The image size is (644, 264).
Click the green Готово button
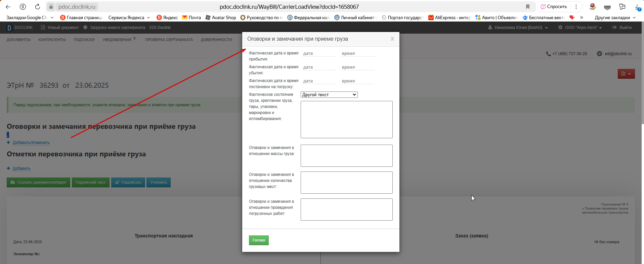pos(259,240)
